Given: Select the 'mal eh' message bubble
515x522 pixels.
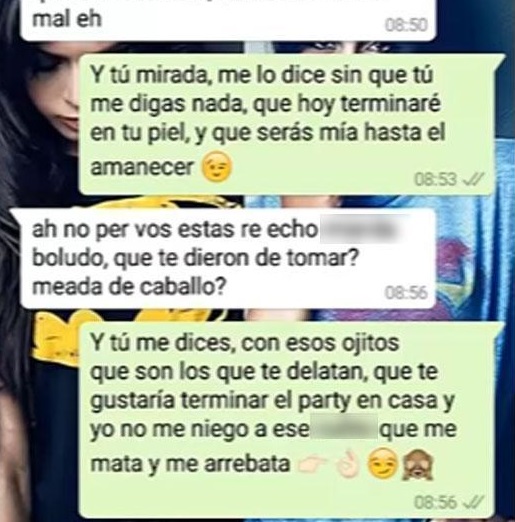Looking at the screenshot, I should (228, 20).
